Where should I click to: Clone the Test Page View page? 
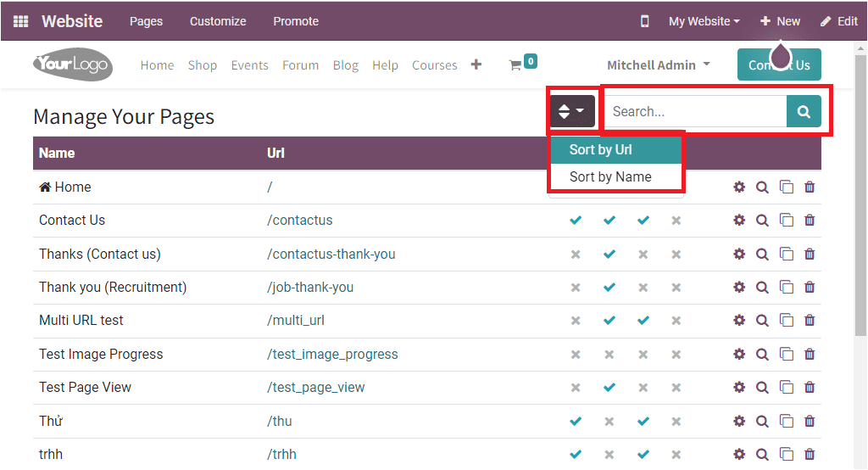(786, 388)
